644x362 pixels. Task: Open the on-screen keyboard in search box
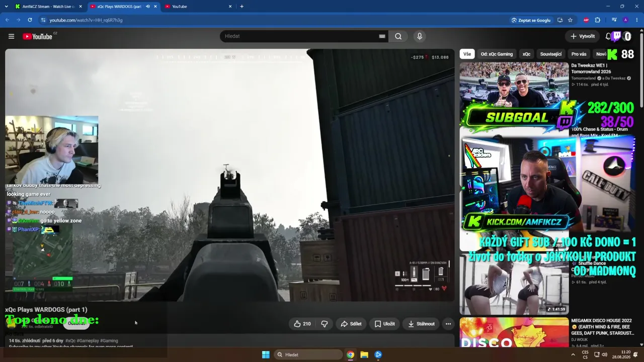pyautogui.click(x=382, y=36)
